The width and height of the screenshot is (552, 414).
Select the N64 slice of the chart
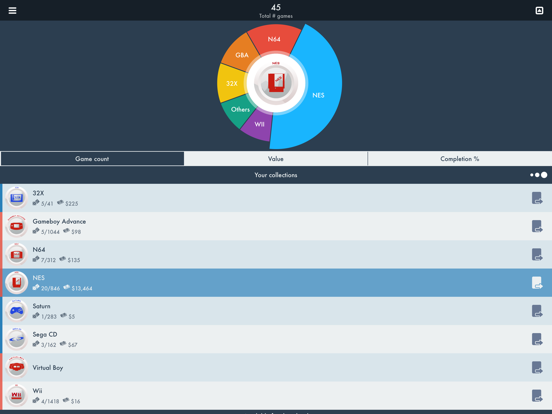tap(274, 39)
